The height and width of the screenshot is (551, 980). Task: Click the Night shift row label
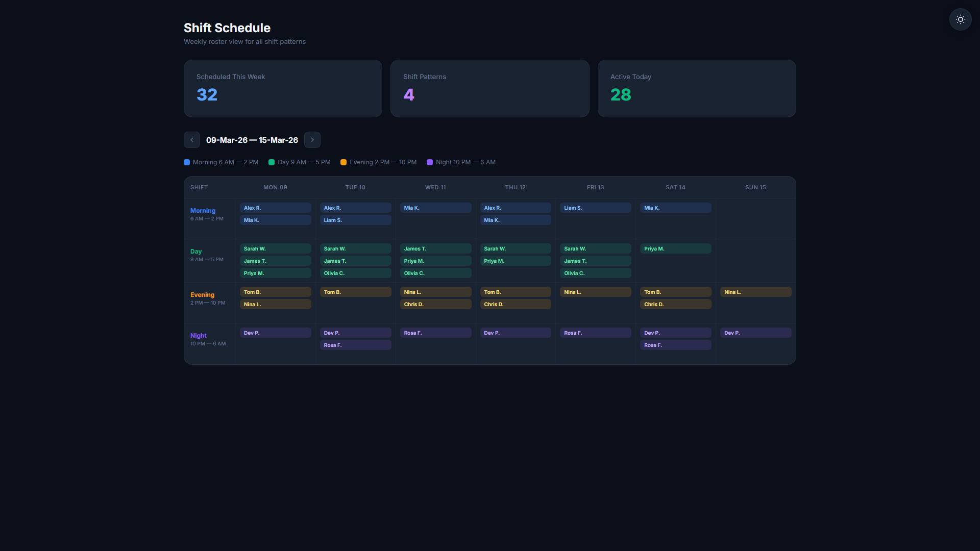click(x=199, y=336)
